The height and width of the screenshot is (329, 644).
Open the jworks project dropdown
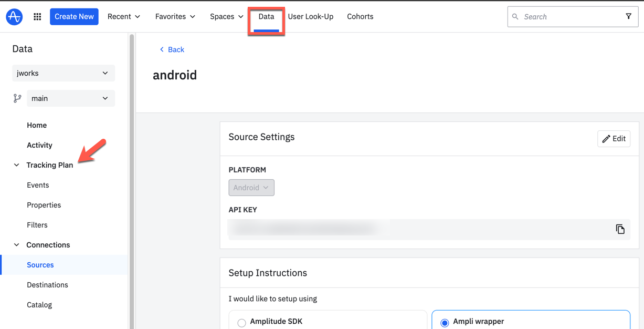click(64, 73)
